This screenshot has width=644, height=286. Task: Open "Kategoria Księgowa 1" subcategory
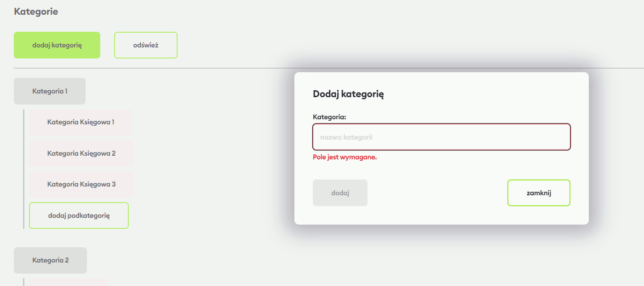[x=80, y=122]
